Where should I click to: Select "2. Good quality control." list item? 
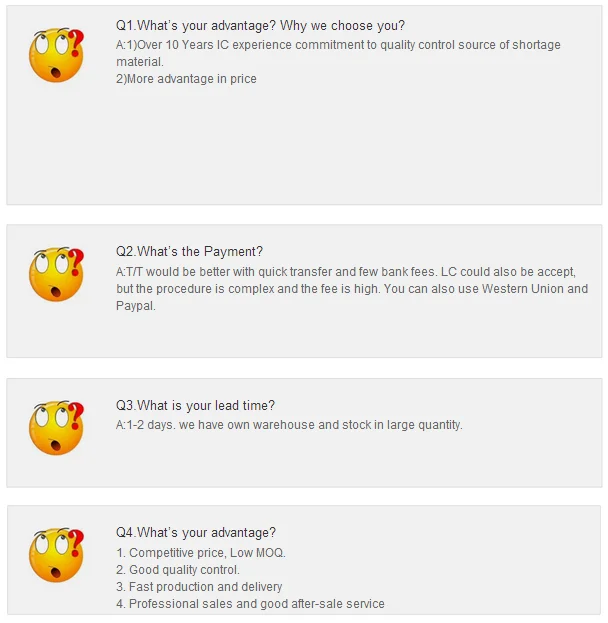[x=178, y=570]
